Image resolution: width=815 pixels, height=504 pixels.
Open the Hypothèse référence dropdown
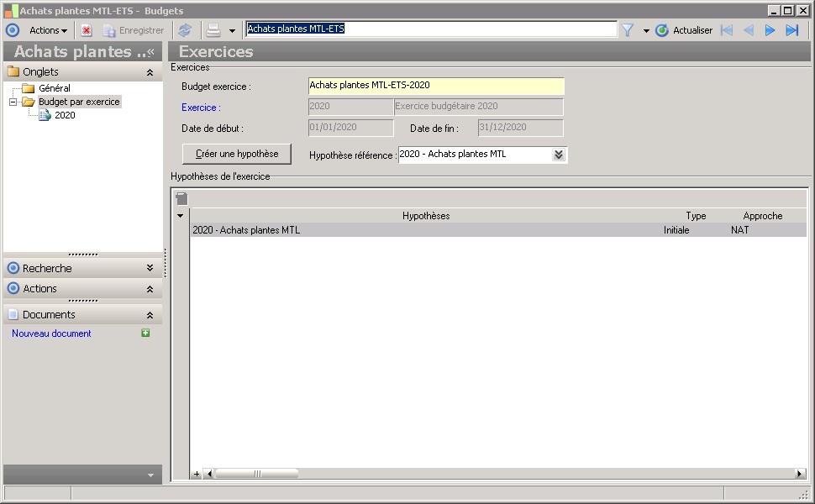(559, 155)
